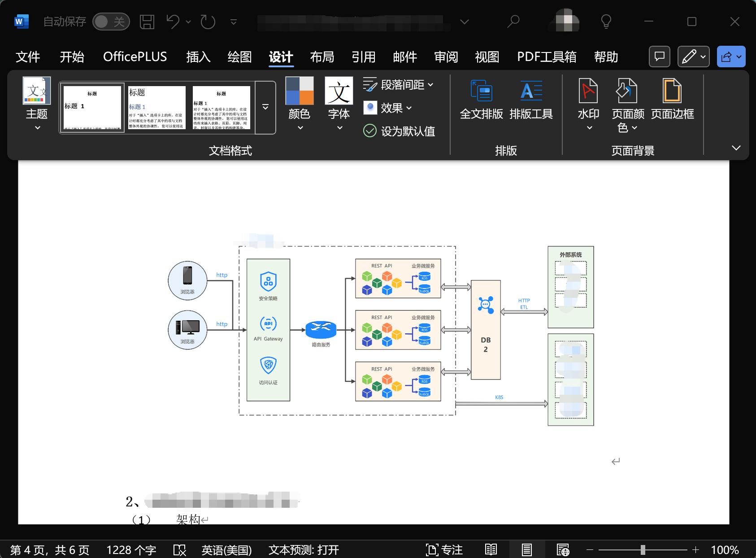Open the 段落间距 dropdown
This screenshot has width=756, height=558.
click(398, 84)
